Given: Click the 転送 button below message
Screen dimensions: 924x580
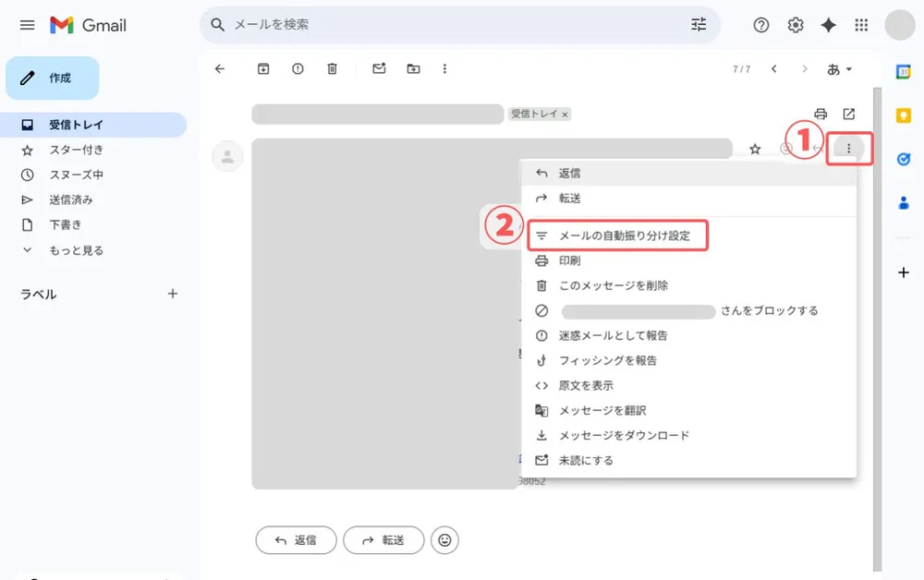Looking at the screenshot, I should click(x=383, y=540).
